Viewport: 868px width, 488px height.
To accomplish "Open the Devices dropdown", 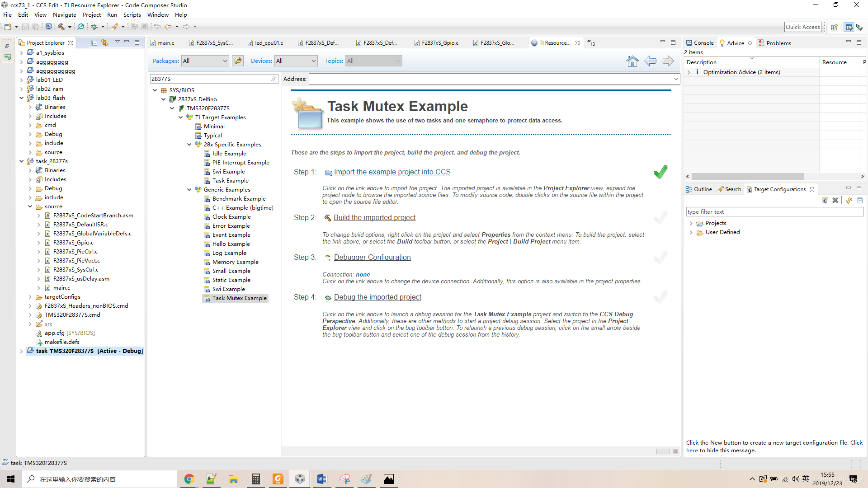I will (x=296, y=61).
